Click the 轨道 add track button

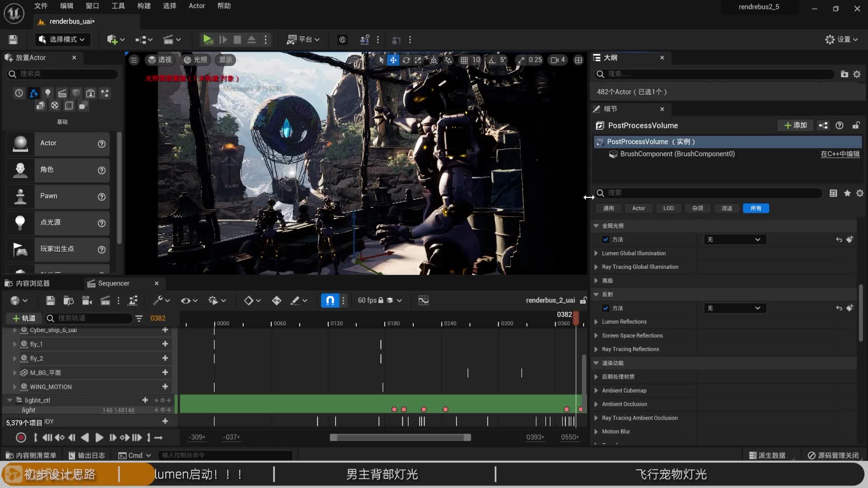coord(24,318)
